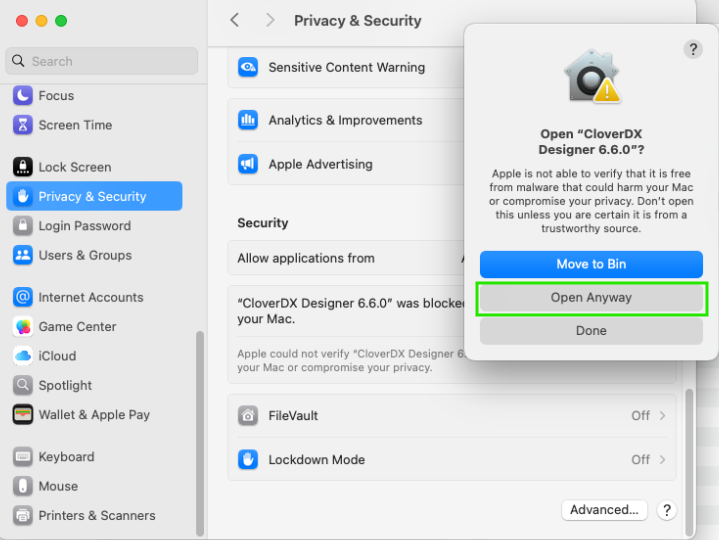Select the Mouse label in sidebar

[58, 486]
